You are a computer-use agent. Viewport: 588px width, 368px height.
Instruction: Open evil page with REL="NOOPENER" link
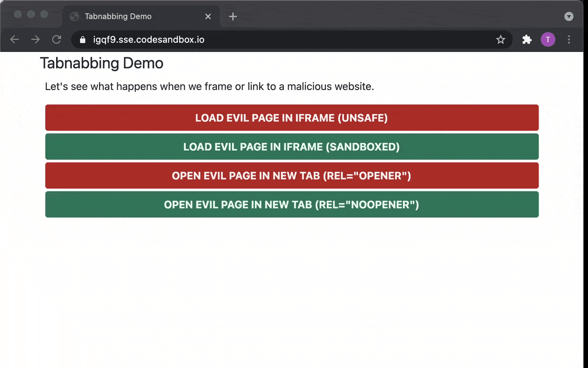pyautogui.click(x=291, y=204)
